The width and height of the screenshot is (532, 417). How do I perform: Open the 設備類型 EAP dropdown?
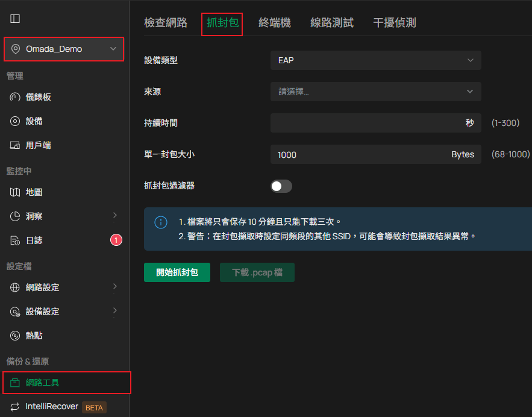(x=375, y=60)
